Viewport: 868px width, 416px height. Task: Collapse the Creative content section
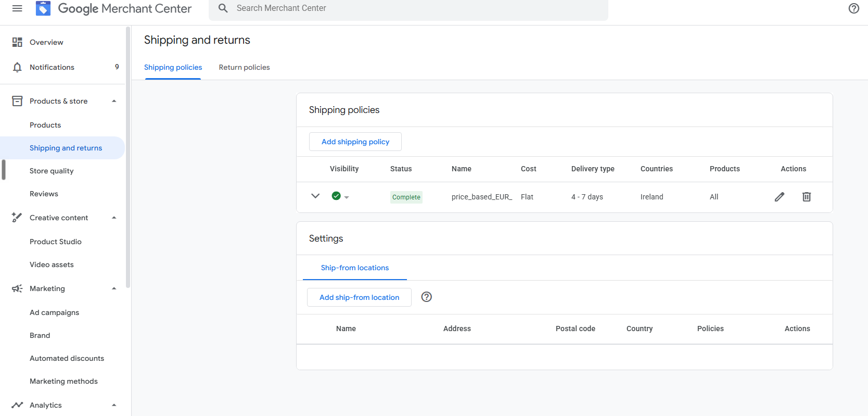114,218
